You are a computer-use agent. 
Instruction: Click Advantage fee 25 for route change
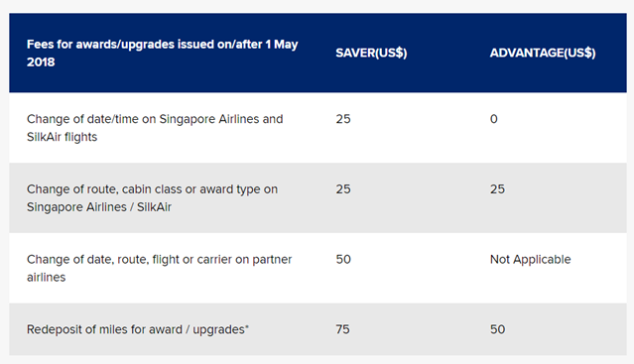[497, 189]
